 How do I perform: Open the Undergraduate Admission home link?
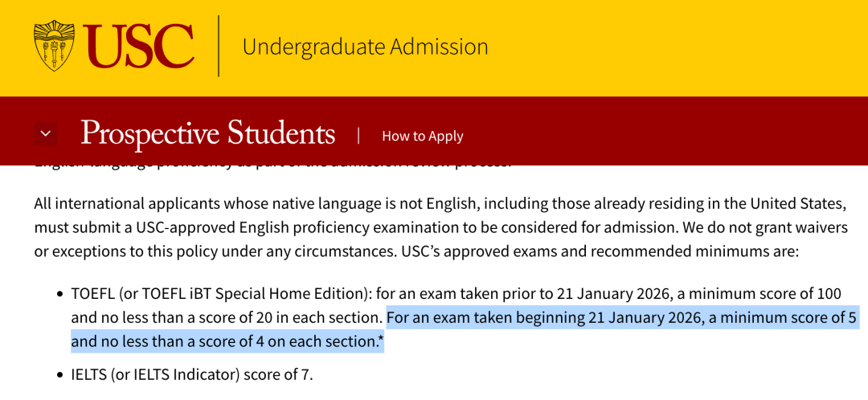365,47
